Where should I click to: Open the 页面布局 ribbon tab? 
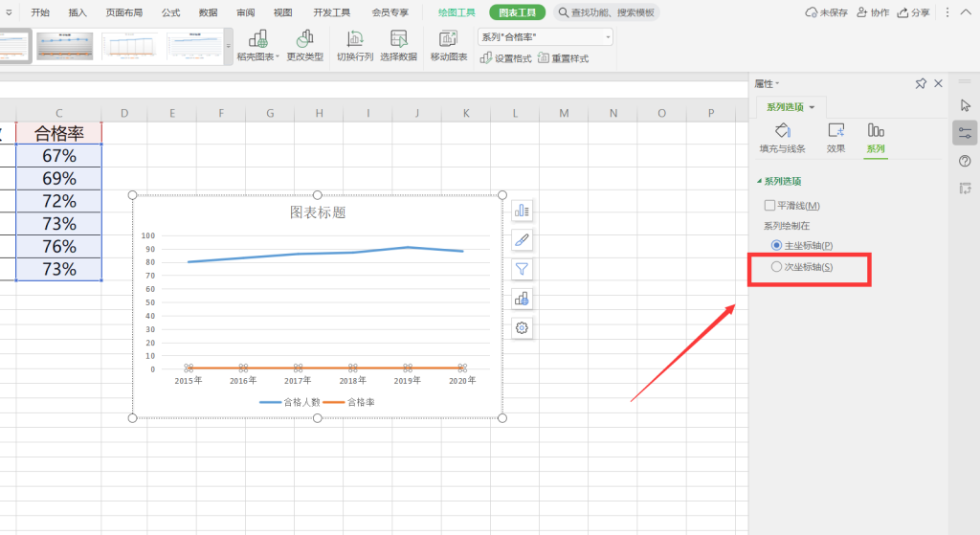pos(123,12)
